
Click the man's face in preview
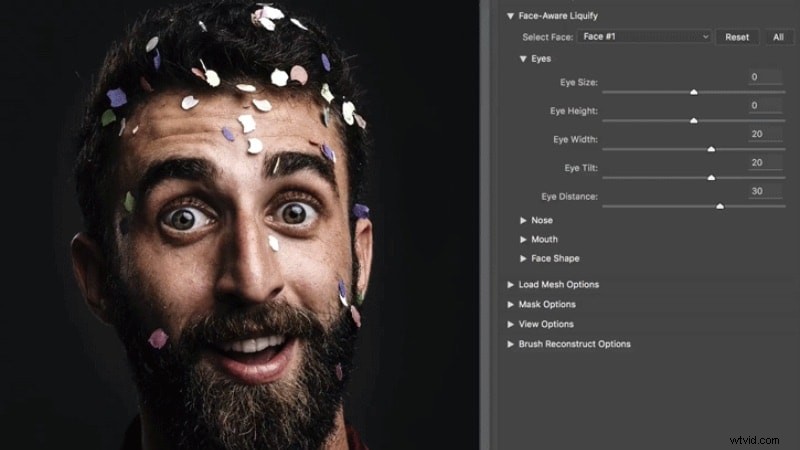[240, 250]
